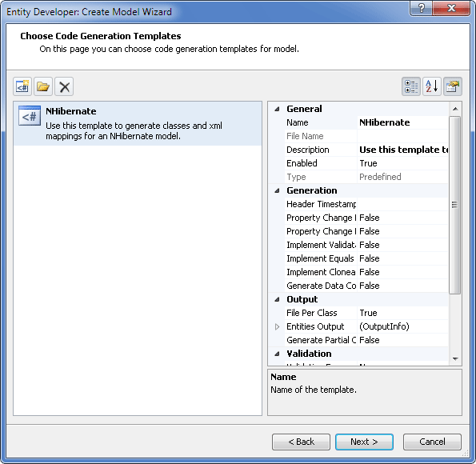
Task: Collapse the Output category
Action: click(277, 299)
